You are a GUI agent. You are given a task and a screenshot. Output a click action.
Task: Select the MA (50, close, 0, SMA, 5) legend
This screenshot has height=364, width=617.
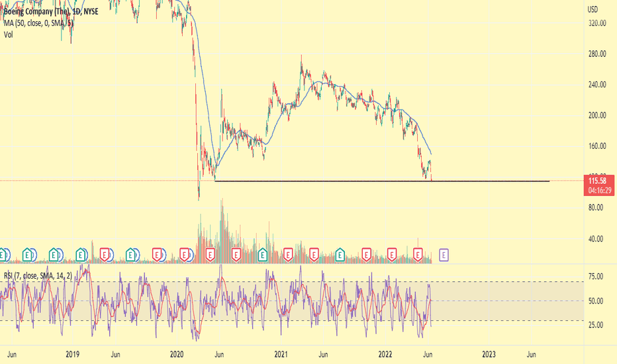pos(38,23)
